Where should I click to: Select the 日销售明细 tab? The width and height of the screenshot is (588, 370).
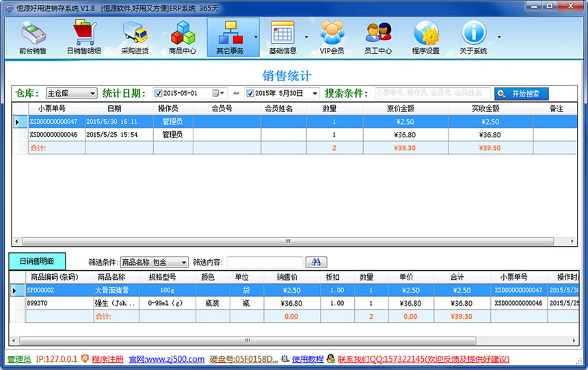36,261
